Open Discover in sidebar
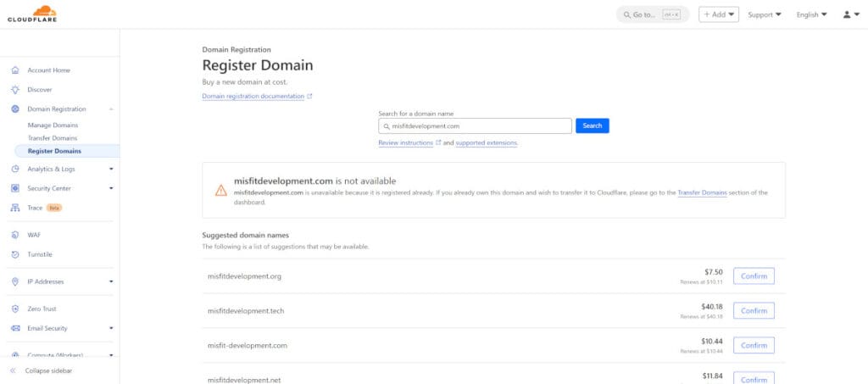The height and width of the screenshot is (384, 868). pyautogui.click(x=40, y=90)
